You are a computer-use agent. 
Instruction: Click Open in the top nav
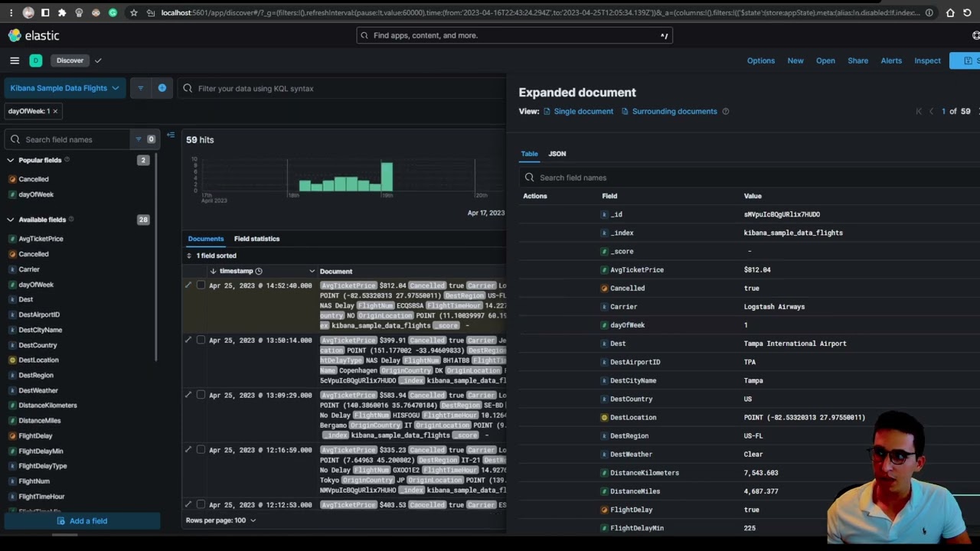click(825, 60)
